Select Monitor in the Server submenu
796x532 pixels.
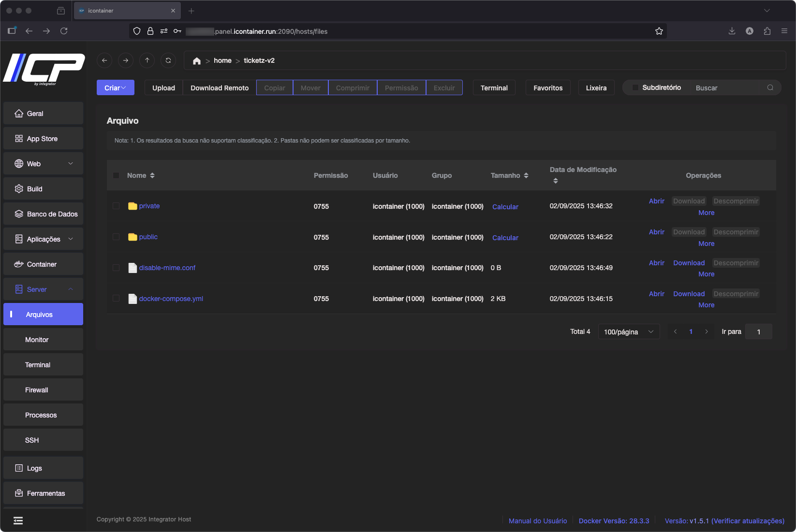pyautogui.click(x=37, y=340)
